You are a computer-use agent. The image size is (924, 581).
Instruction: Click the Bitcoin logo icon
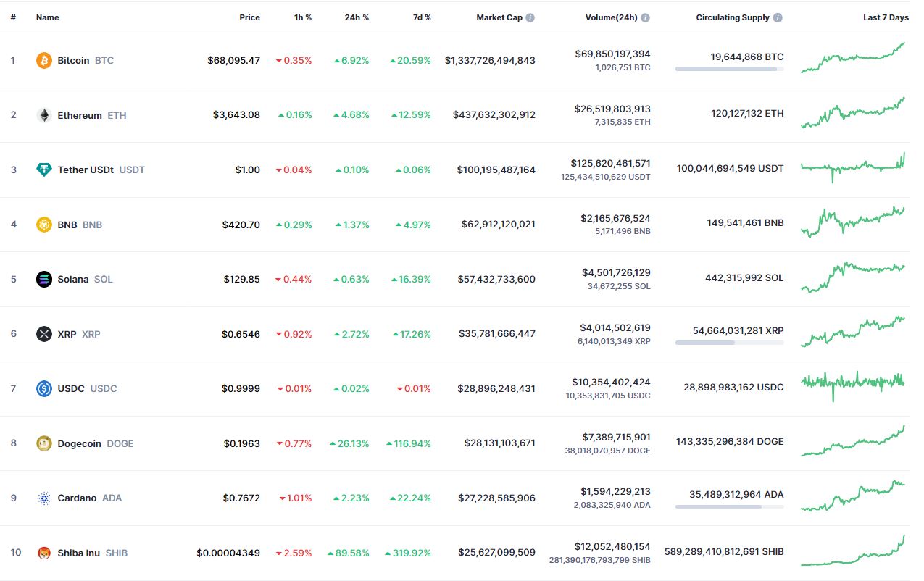point(44,60)
